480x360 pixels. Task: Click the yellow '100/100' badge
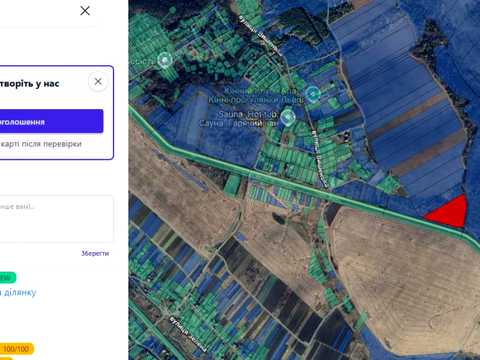coord(16,349)
